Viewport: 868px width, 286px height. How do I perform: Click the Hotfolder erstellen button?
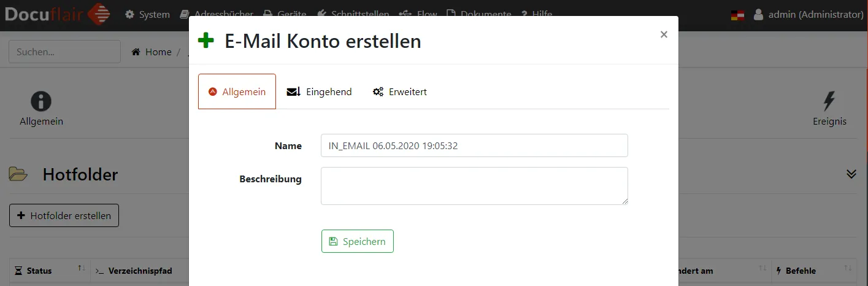[64, 215]
